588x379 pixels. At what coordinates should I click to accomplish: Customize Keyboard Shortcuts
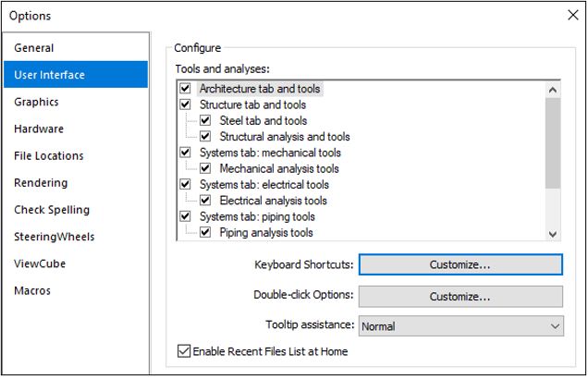(459, 265)
